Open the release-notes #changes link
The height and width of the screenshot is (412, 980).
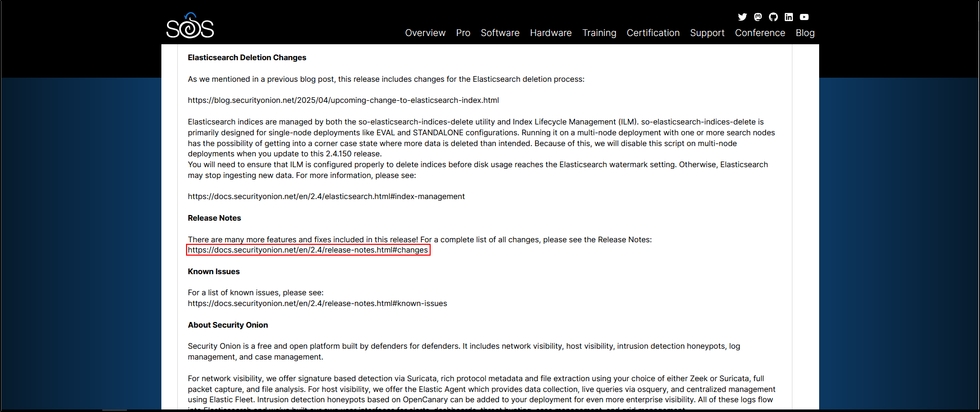coord(307,250)
